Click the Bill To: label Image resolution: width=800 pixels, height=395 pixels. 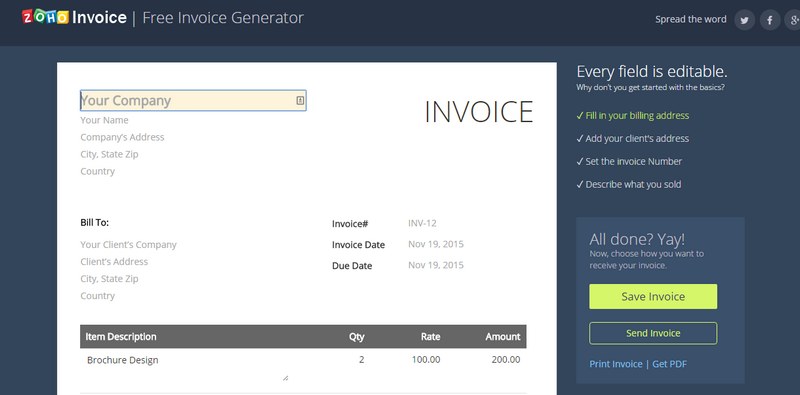click(x=94, y=223)
